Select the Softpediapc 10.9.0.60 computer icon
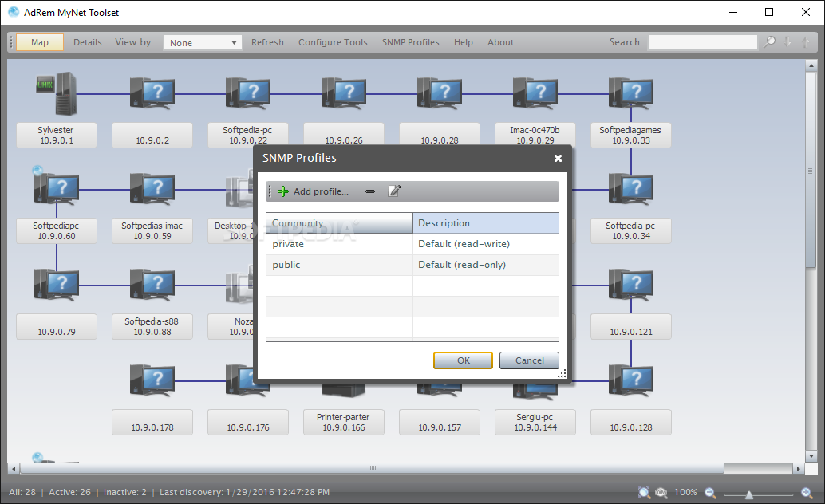Viewport: 825px width, 504px height. pos(57,188)
